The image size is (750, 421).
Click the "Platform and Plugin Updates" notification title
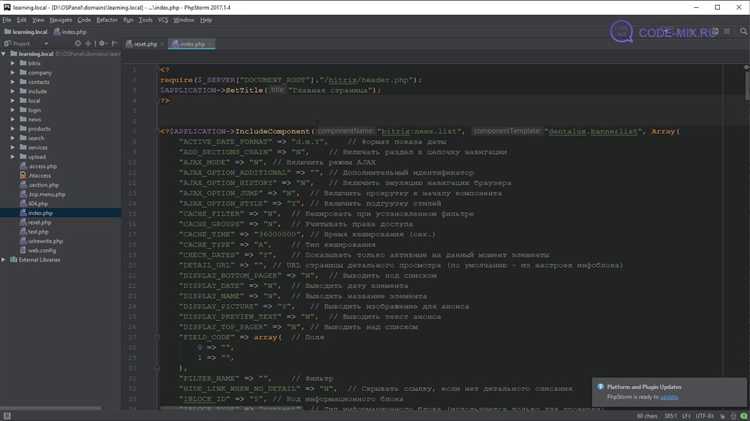pos(644,387)
